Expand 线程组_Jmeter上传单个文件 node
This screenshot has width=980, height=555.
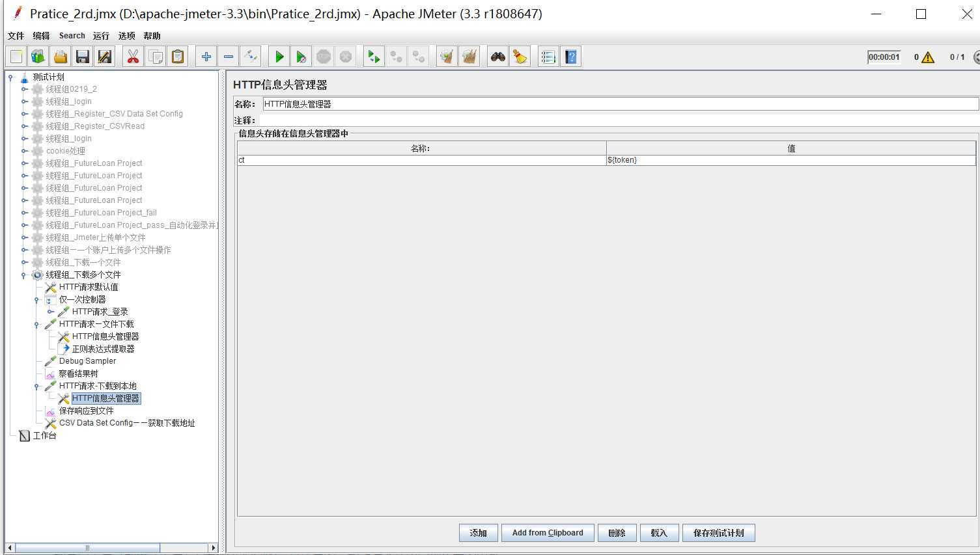tap(24, 237)
